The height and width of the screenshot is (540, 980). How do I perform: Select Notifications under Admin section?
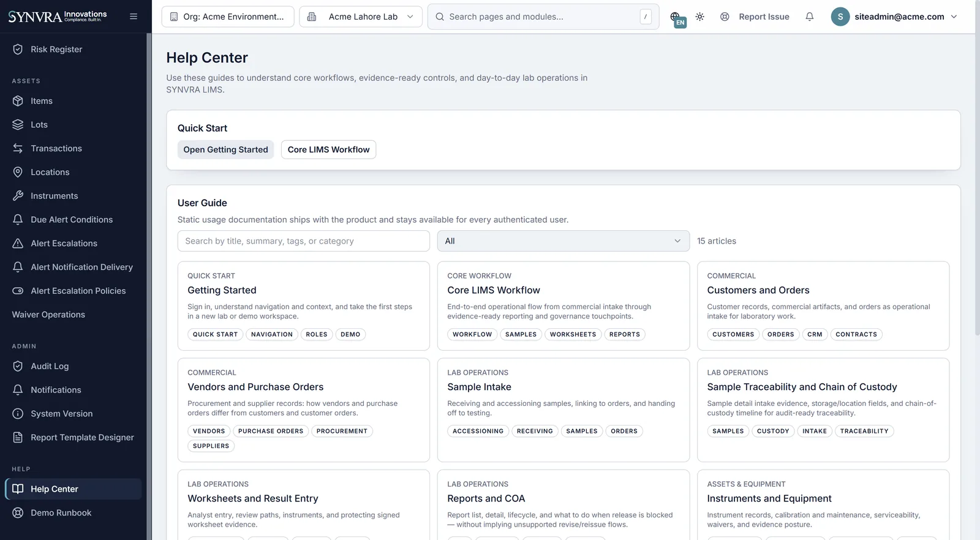pyautogui.click(x=56, y=390)
